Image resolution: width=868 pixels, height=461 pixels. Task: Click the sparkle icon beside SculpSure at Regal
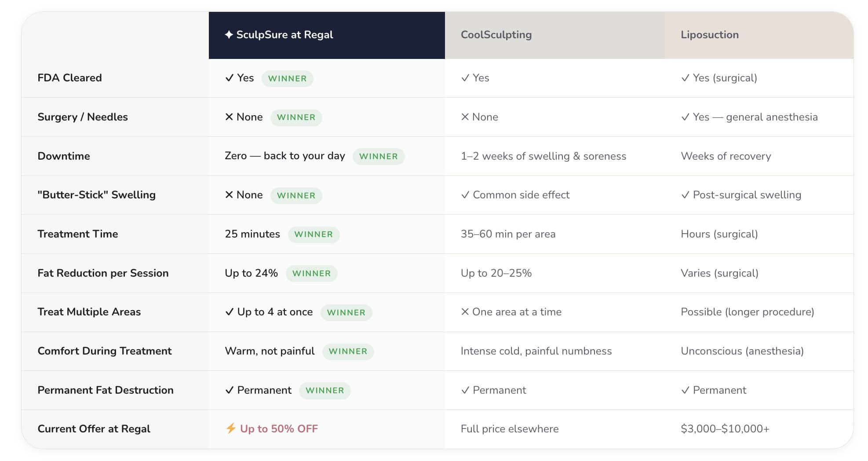click(229, 34)
